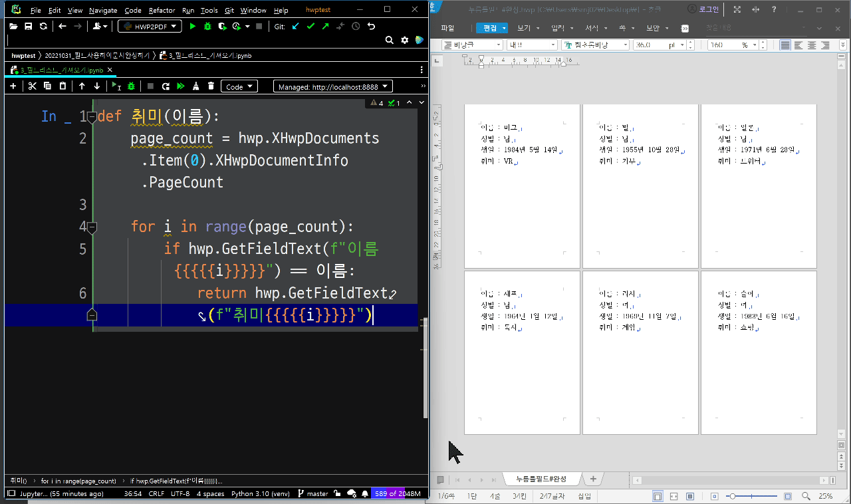Click the search everywhere magnifier icon
This screenshot has height=504, width=851.
(x=390, y=41)
